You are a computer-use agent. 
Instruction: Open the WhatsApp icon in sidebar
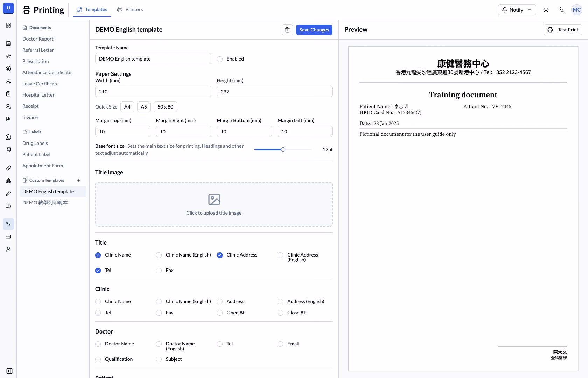pos(8,137)
